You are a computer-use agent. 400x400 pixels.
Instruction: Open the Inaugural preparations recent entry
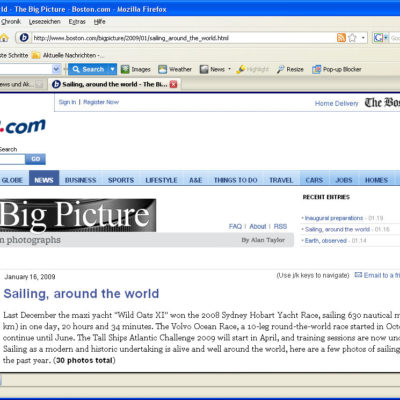[334, 218]
